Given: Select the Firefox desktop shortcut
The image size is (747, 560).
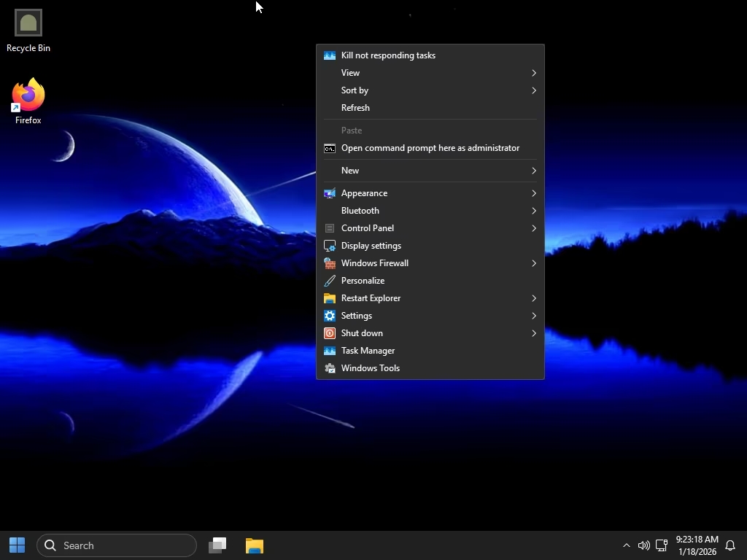Looking at the screenshot, I should click(x=28, y=101).
